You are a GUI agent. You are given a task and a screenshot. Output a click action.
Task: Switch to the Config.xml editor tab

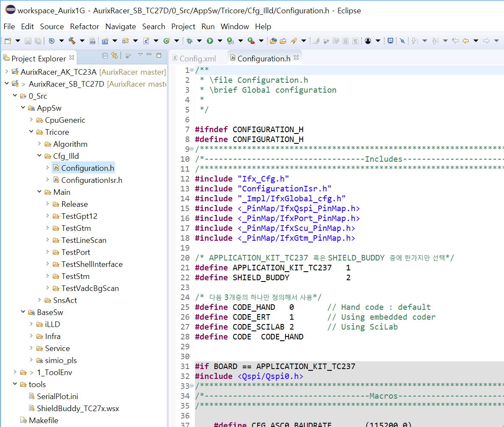pos(194,58)
